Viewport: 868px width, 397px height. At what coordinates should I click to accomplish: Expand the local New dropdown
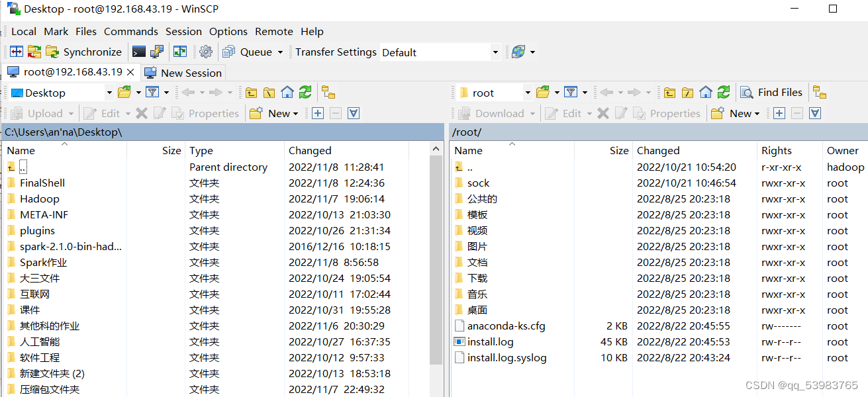(x=295, y=114)
